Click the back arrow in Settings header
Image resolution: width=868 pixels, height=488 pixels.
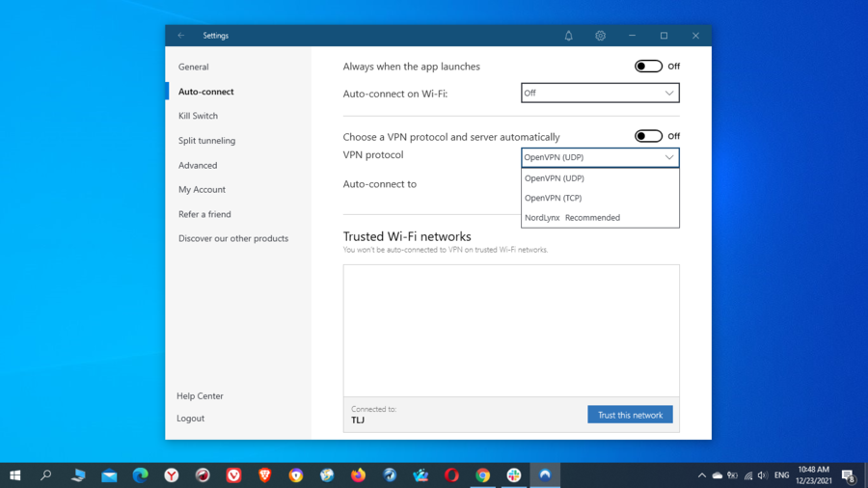pos(180,36)
